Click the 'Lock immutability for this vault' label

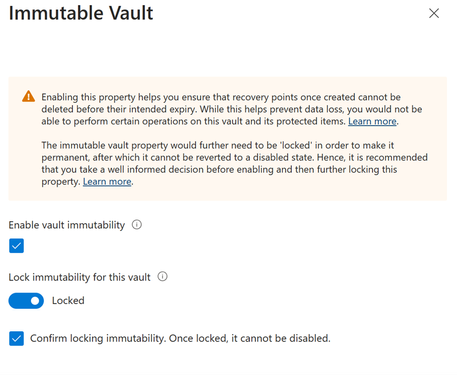click(79, 277)
